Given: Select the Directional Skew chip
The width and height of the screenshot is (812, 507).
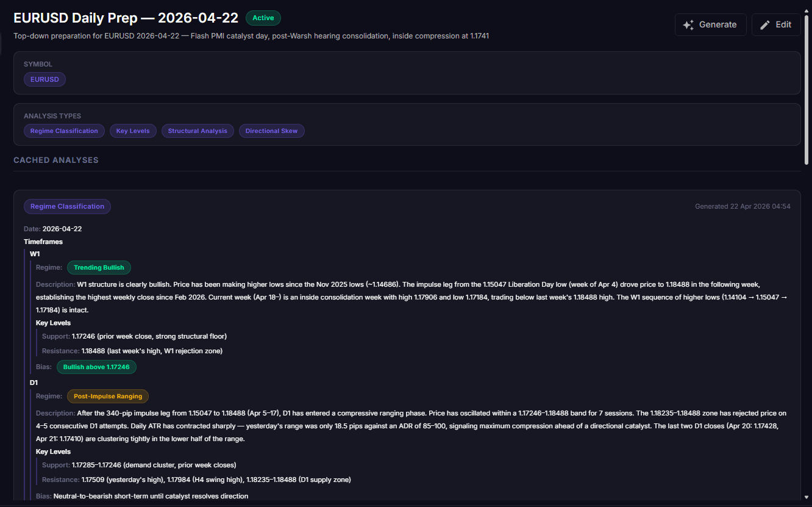Looking at the screenshot, I should [x=271, y=131].
